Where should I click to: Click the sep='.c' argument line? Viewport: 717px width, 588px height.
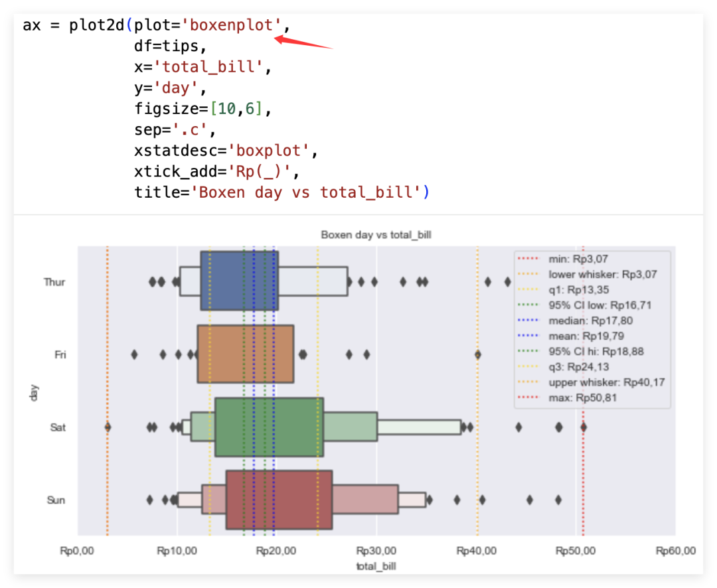[175, 130]
